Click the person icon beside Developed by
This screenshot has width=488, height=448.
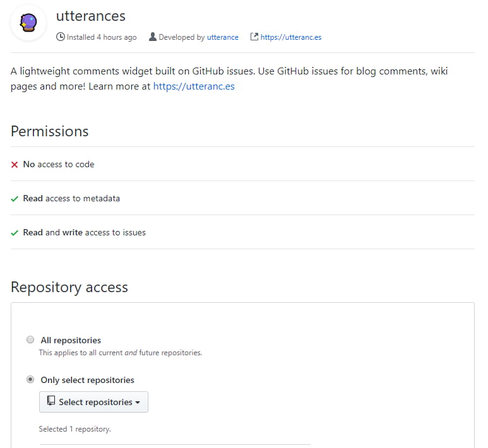153,37
